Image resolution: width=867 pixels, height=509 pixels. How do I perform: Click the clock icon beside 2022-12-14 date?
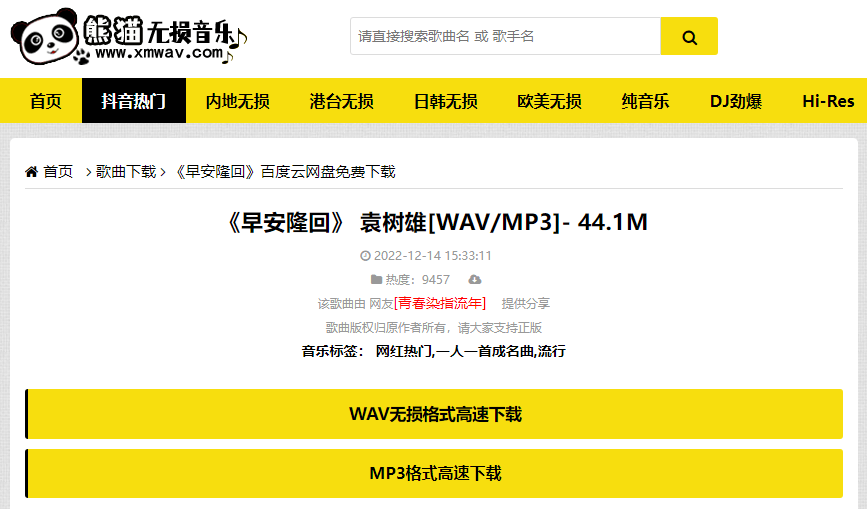[365, 256]
